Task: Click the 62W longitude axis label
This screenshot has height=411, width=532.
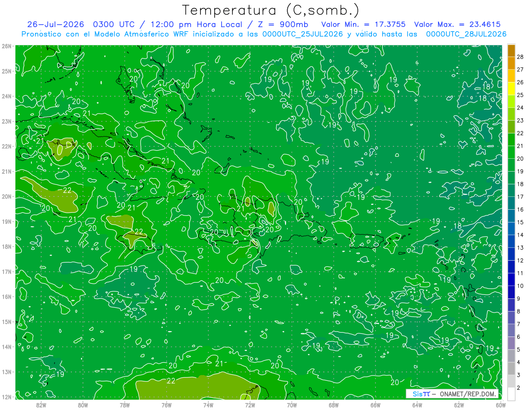Action: tap(459, 405)
